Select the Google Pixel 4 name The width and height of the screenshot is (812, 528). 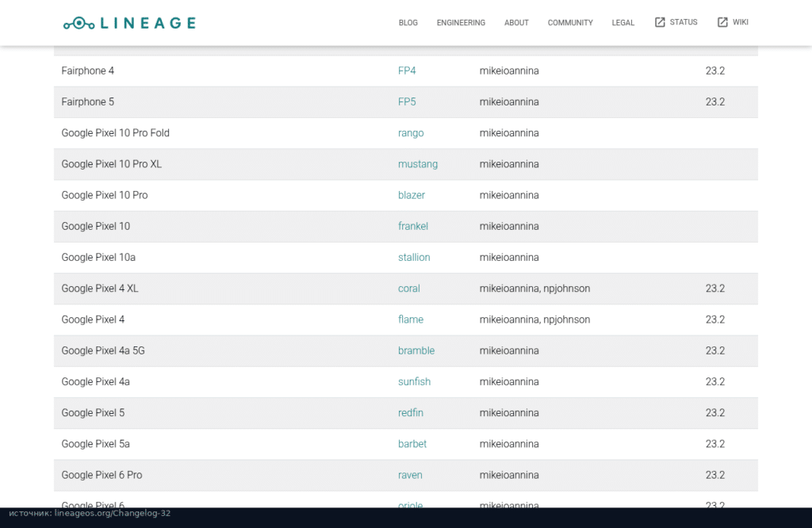[x=94, y=319]
